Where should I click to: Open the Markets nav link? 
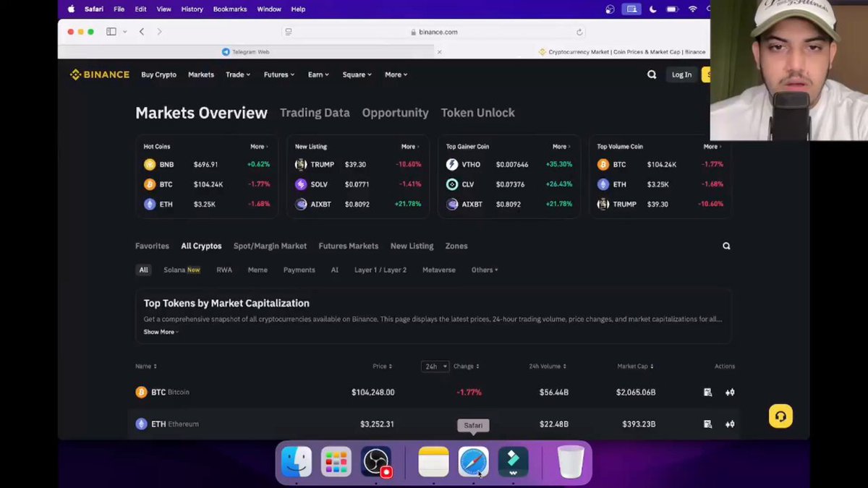[201, 74]
